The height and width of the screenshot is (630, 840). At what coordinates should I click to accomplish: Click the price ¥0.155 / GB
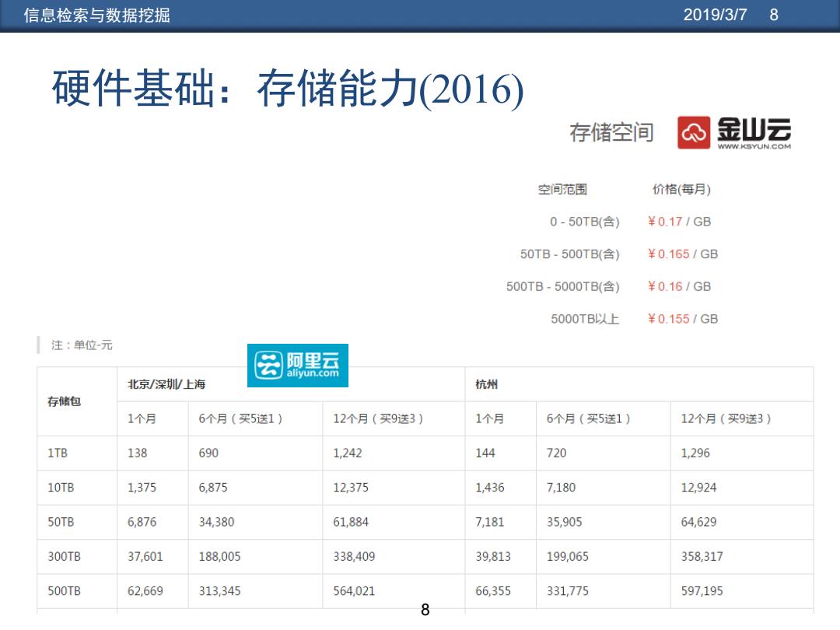pos(683,319)
